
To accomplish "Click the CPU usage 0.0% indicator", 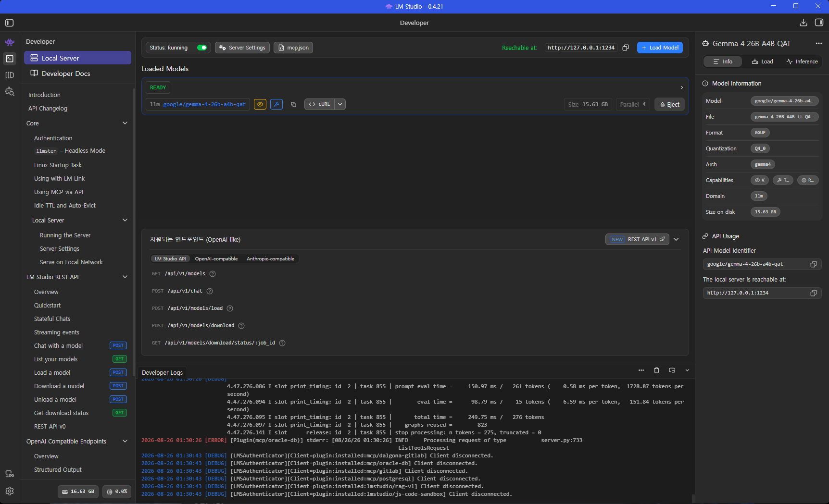I will pos(117,492).
